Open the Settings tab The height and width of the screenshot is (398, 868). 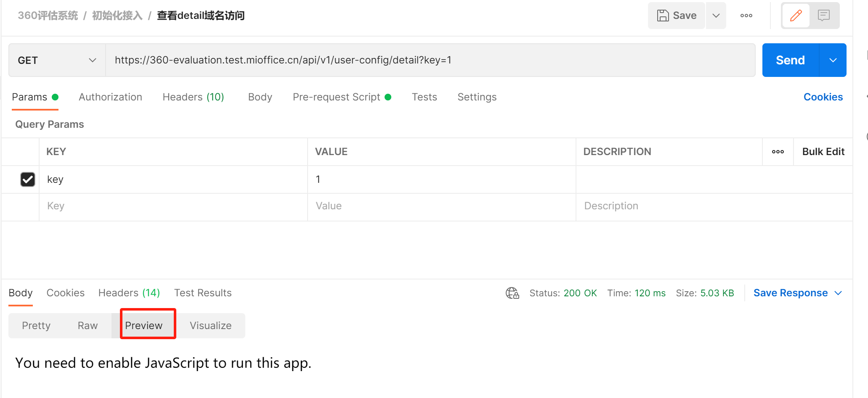tap(477, 97)
